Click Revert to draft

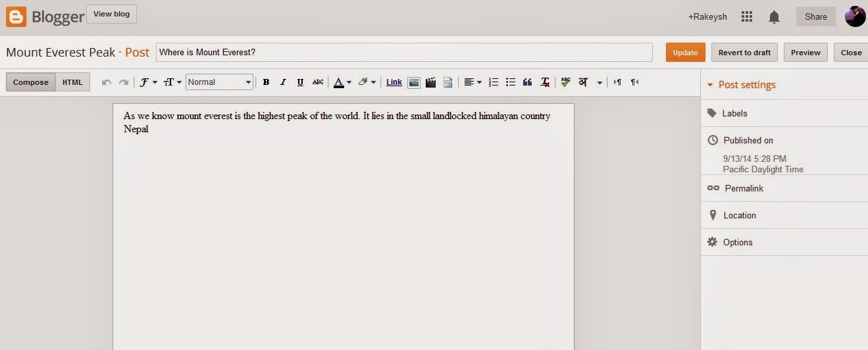(744, 53)
